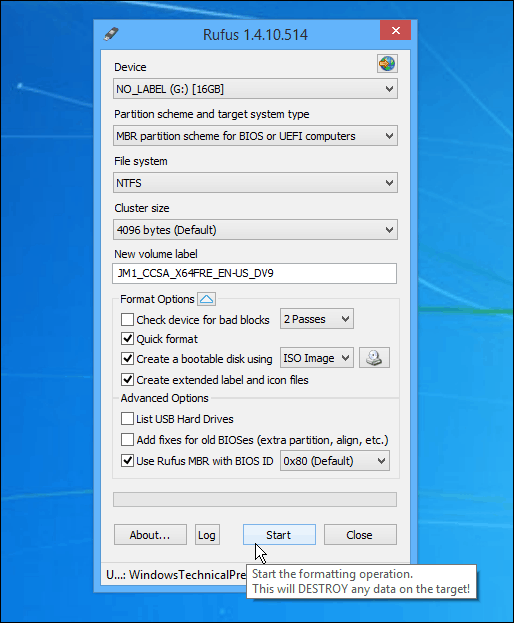Toggle Create a bootable disk using checkbox
Image resolution: width=514 pixels, height=623 pixels.
point(127,359)
